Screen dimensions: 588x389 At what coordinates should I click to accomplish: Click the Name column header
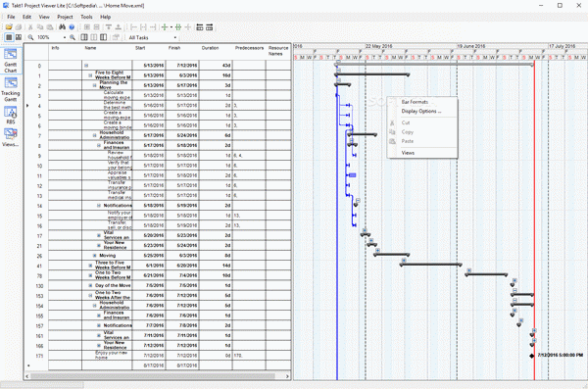click(90, 48)
